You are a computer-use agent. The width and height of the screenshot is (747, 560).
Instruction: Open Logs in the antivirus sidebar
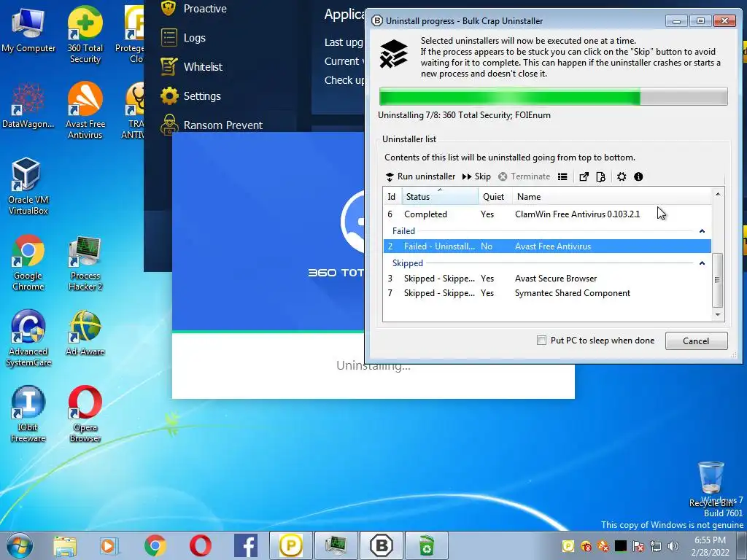(x=194, y=38)
